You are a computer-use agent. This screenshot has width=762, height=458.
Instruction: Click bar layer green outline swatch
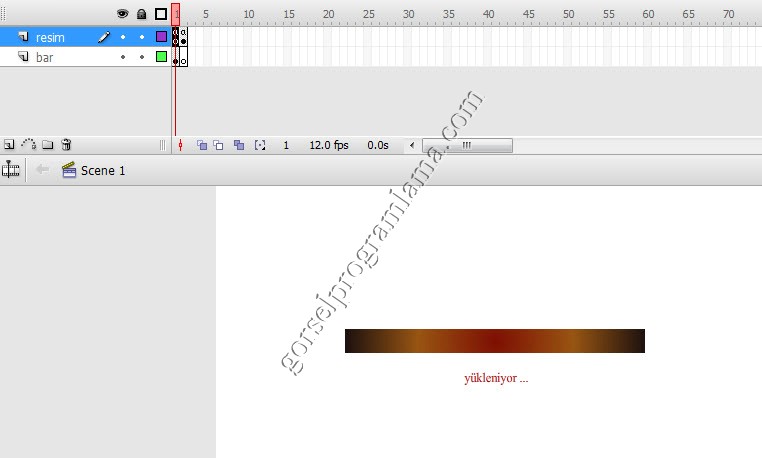[x=161, y=57]
